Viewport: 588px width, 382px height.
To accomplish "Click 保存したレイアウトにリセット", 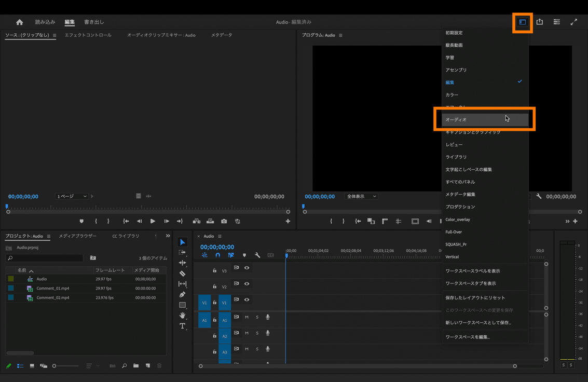I will click(x=485, y=297).
